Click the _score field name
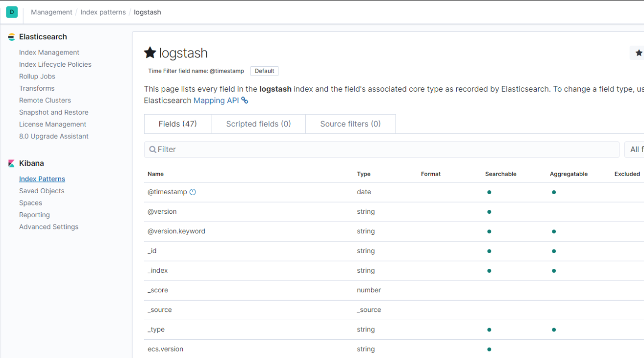This screenshot has height=358, width=644. (x=158, y=290)
